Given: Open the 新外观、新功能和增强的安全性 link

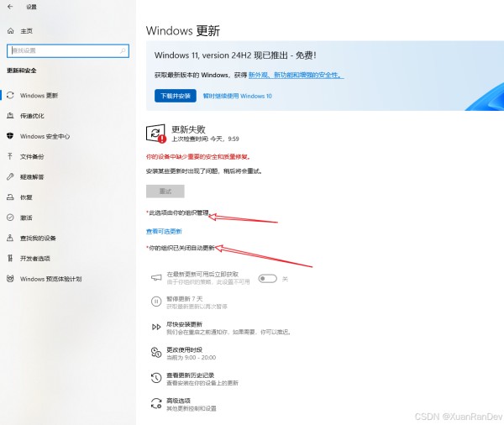Looking at the screenshot, I should click(296, 75).
